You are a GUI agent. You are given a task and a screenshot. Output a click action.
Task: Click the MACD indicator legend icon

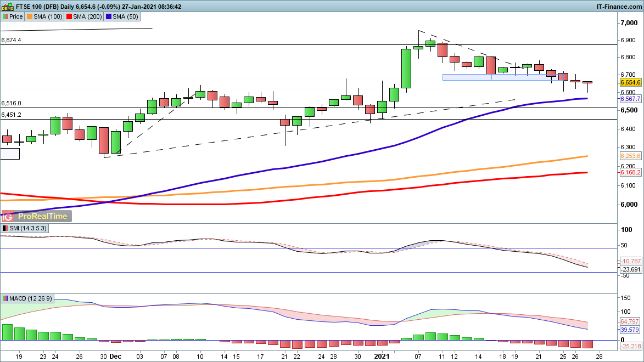pyautogui.click(x=5, y=298)
